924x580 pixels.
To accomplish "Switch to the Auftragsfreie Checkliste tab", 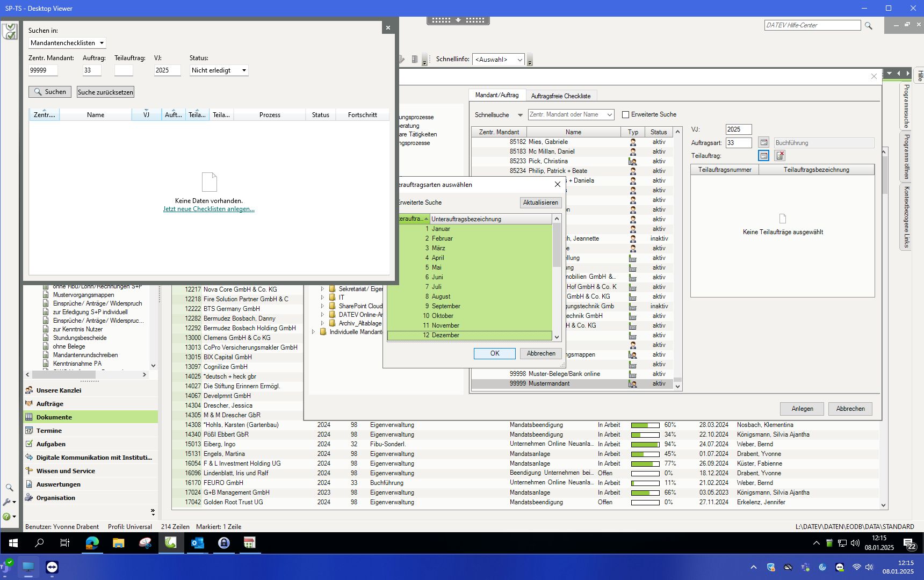I will [560, 96].
